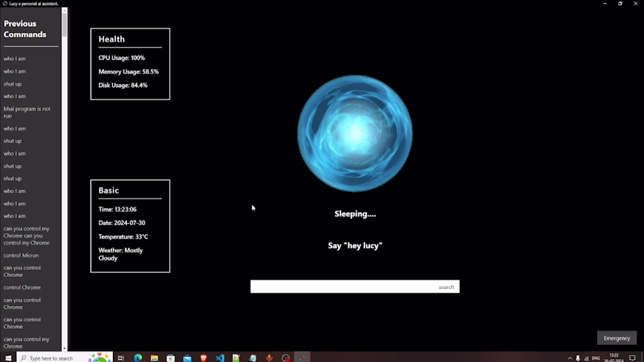Click the Lucy app icon in the title bar
The height and width of the screenshot is (362, 644).
click(x=5, y=4)
